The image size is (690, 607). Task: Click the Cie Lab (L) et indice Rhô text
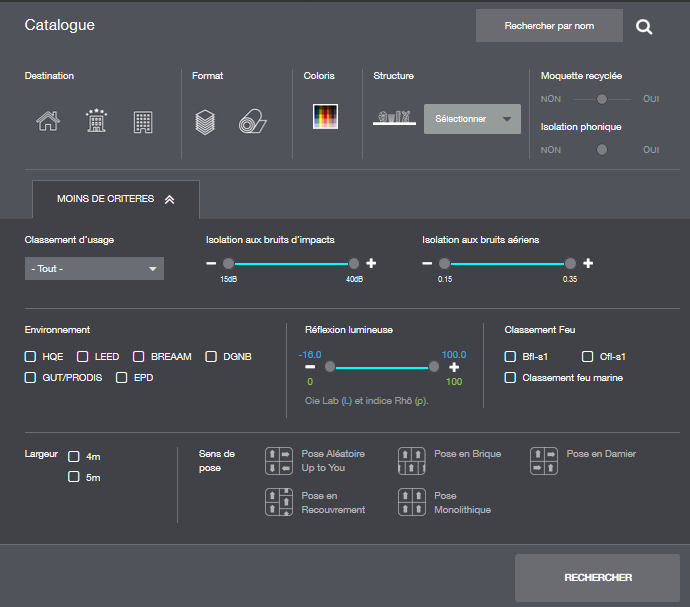367,401
